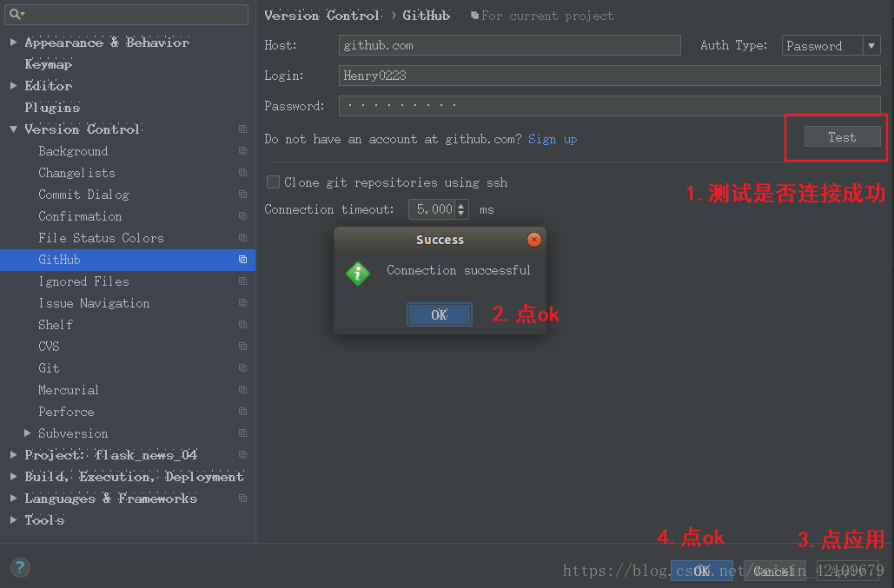
Task: Click project-level icon beside Commit Dialog row
Action: [x=243, y=195]
